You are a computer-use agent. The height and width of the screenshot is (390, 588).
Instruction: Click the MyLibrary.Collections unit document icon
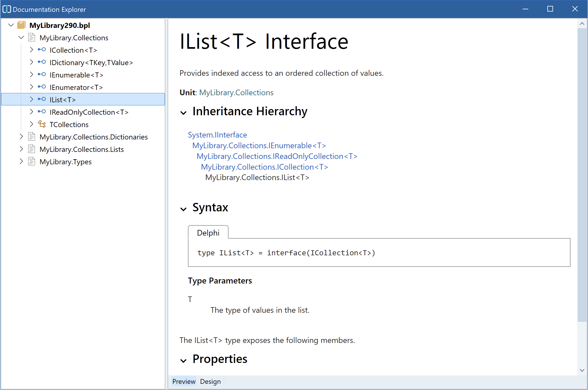[32, 37]
